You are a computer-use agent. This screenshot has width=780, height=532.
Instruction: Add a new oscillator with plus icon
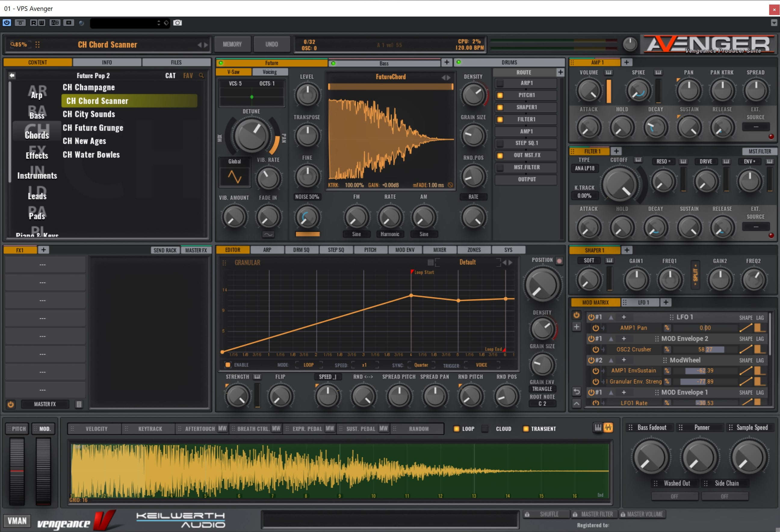447,62
